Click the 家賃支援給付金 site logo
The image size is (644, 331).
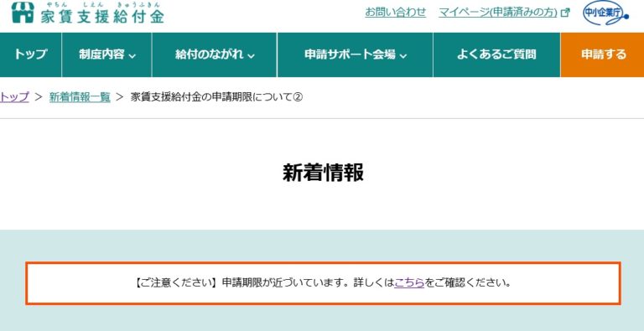pos(87,13)
